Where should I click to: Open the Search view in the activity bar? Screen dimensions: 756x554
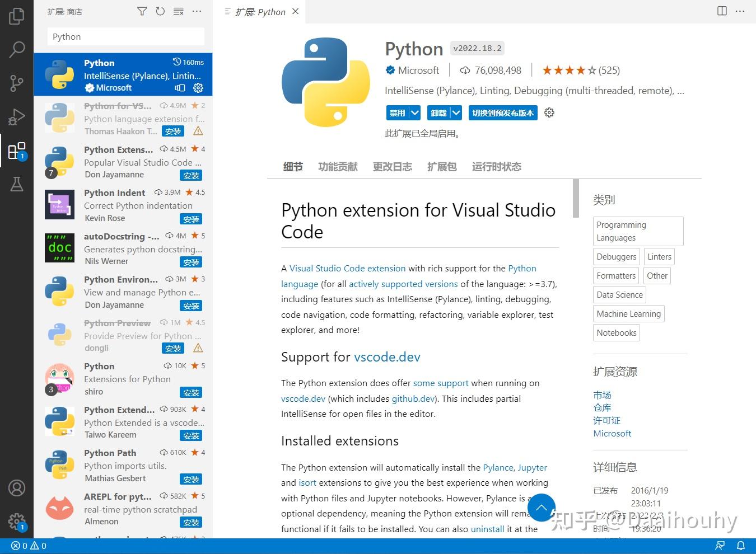point(17,50)
